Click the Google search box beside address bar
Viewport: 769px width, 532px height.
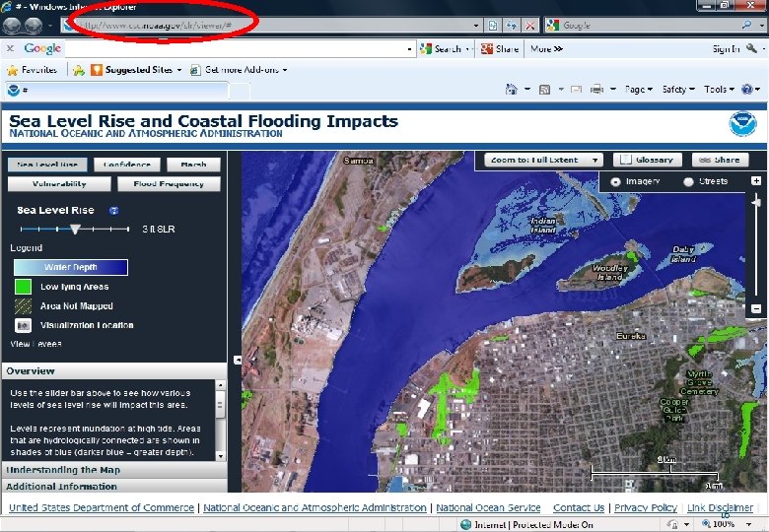[x=648, y=25]
